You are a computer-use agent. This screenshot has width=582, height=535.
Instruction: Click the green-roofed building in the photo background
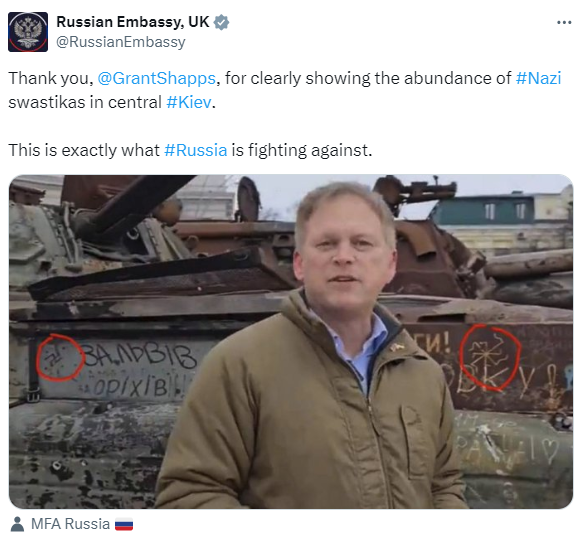pos(484,210)
